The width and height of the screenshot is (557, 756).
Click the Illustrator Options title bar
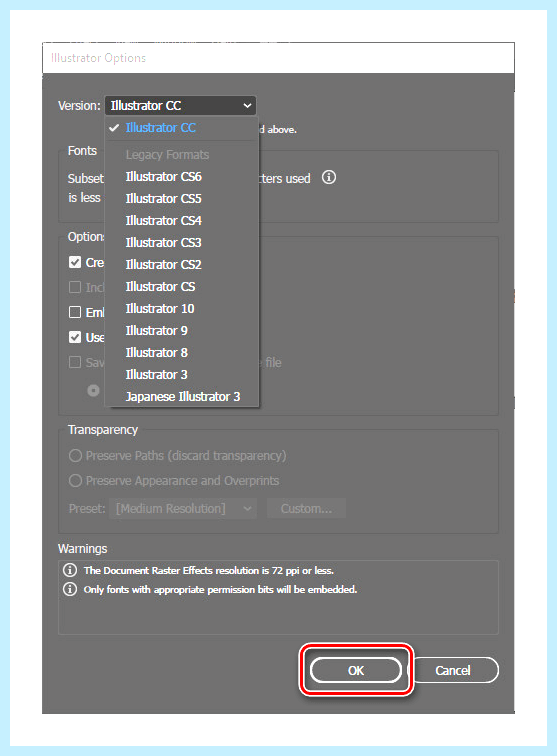click(x=278, y=58)
